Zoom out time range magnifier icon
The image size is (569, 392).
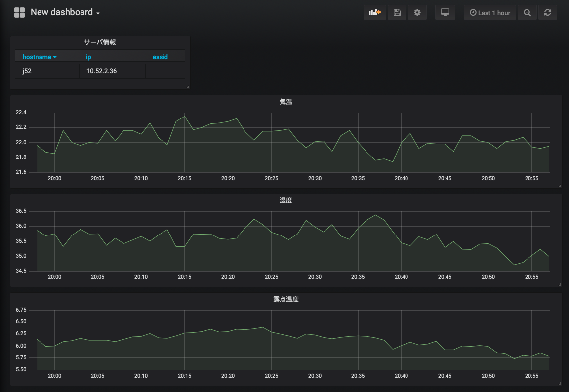[x=527, y=13]
